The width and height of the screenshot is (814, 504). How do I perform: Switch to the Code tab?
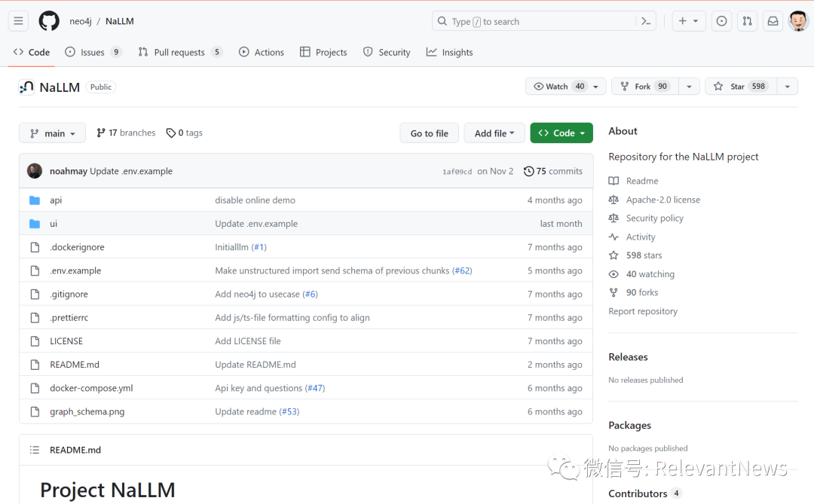point(32,52)
